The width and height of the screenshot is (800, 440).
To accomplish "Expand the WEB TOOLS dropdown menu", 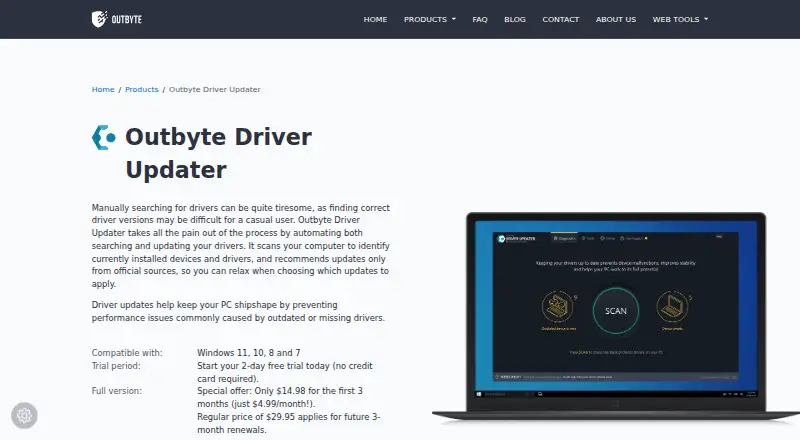I will [680, 19].
